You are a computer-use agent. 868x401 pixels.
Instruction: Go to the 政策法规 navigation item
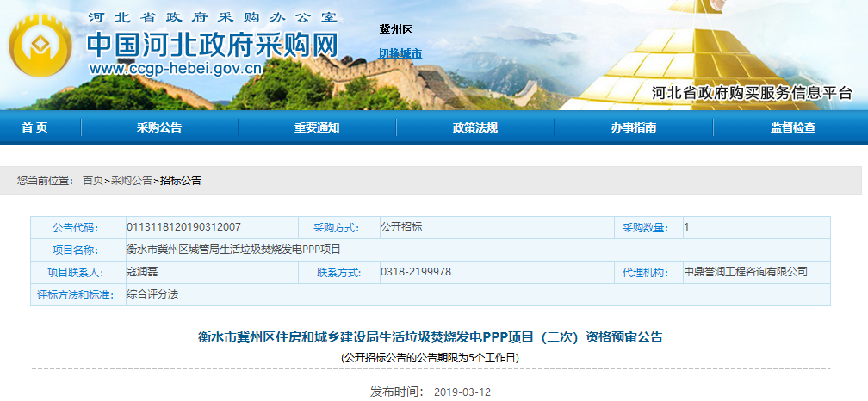coord(475,127)
